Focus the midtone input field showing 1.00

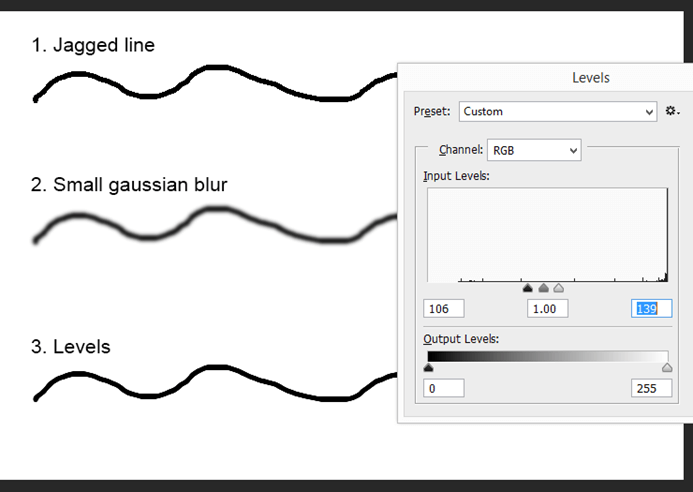click(x=547, y=309)
